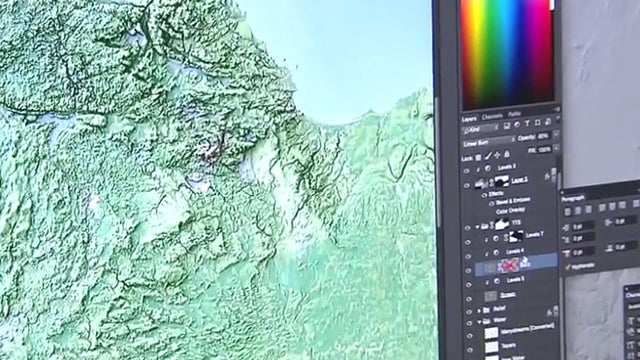The width and height of the screenshot is (640, 360).
Task: Open the Linear Burn blend mode dropdown
Action: tap(488, 142)
